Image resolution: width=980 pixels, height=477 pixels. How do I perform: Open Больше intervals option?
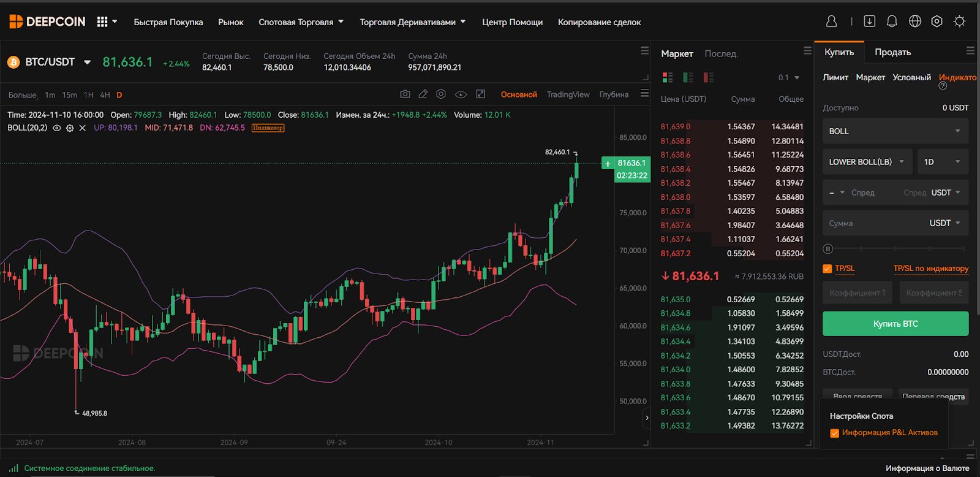tap(23, 95)
